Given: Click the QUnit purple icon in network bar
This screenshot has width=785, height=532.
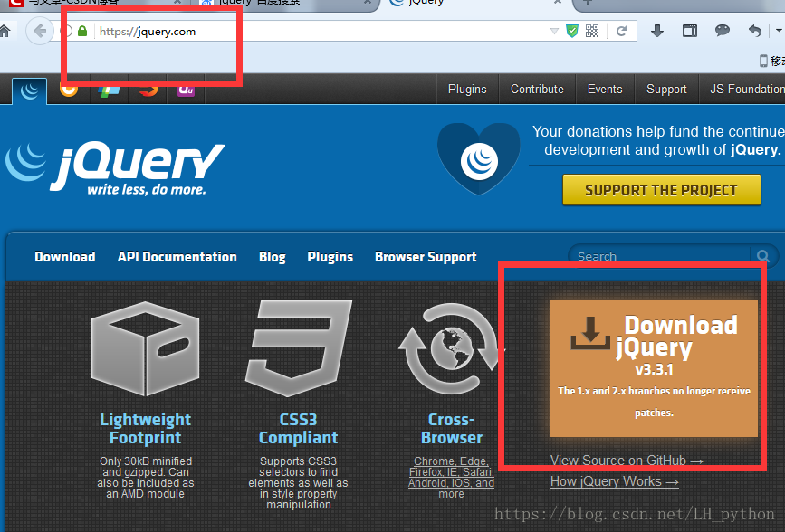Looking at the screenshot, I should [186, 90].
